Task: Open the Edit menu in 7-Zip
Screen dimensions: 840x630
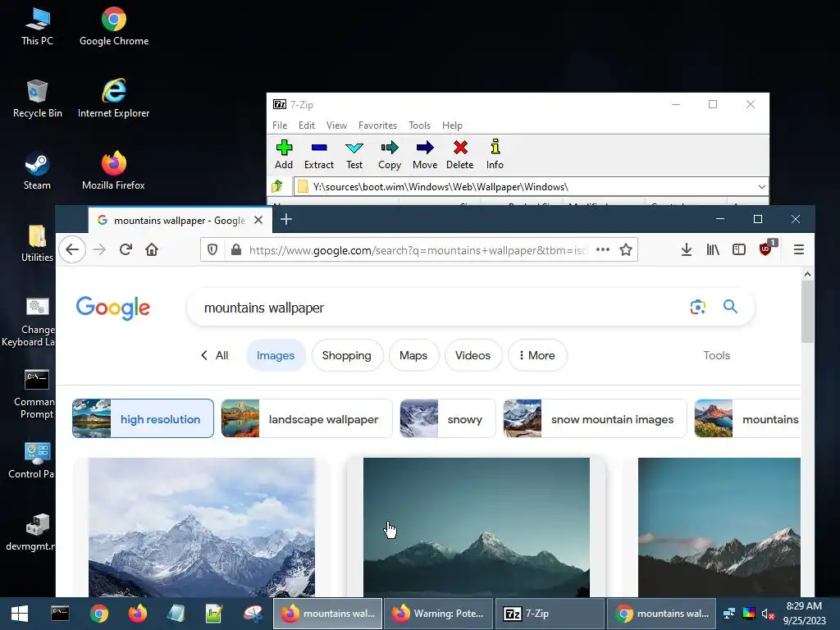Action: (x=307, y=126)
